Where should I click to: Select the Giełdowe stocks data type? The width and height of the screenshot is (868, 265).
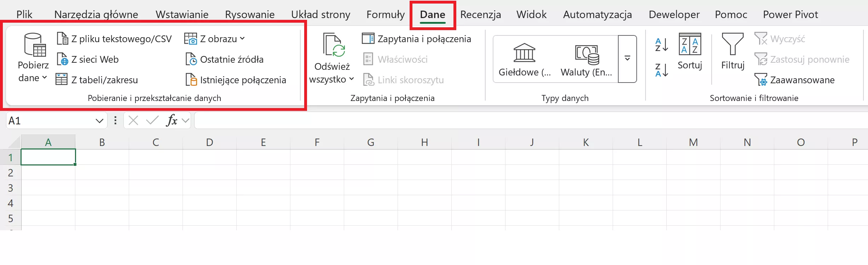[524, 60]
